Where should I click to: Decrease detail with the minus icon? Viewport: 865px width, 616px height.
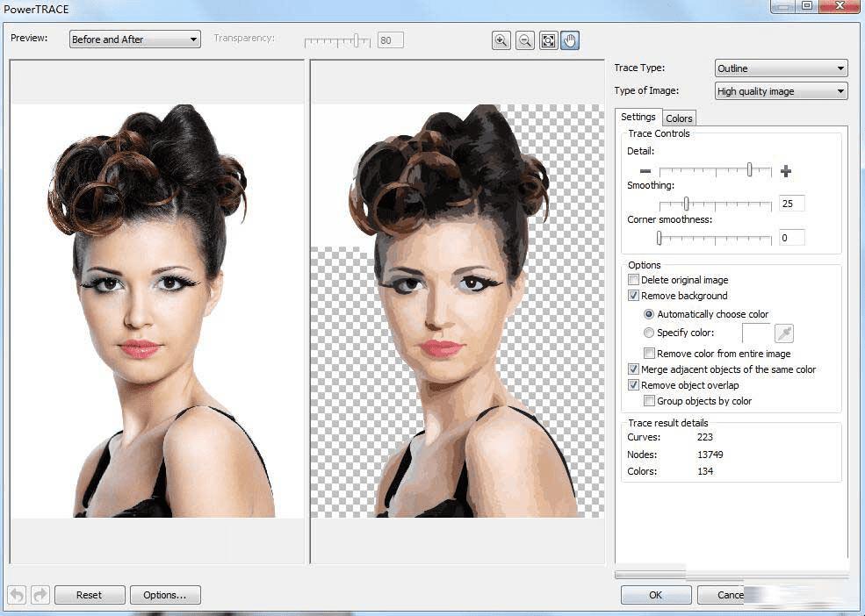645,171
